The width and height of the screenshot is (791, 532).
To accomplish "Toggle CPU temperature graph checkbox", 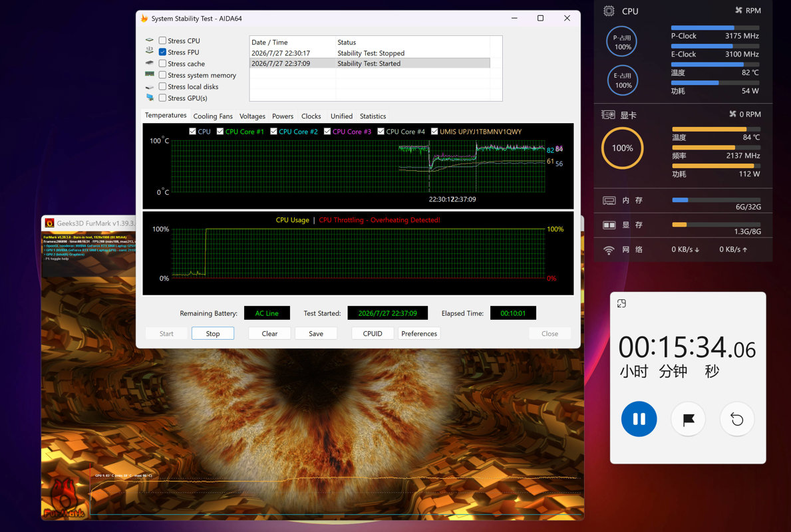I will pyautogui.click(x=192, y=131).
